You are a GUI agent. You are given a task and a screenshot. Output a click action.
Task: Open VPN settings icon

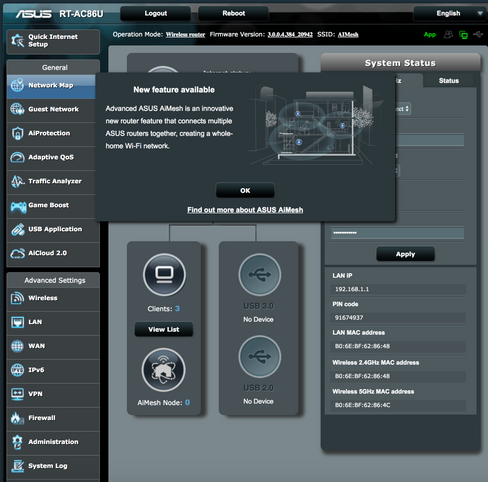point(17,394)
